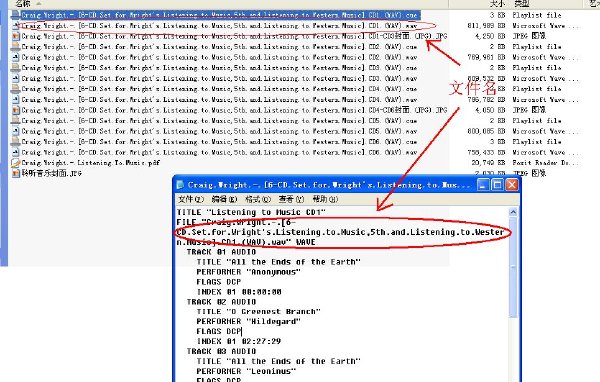Select the CD6 (WAV).wav file icon
600x382 pixels.
pos(15,152)
